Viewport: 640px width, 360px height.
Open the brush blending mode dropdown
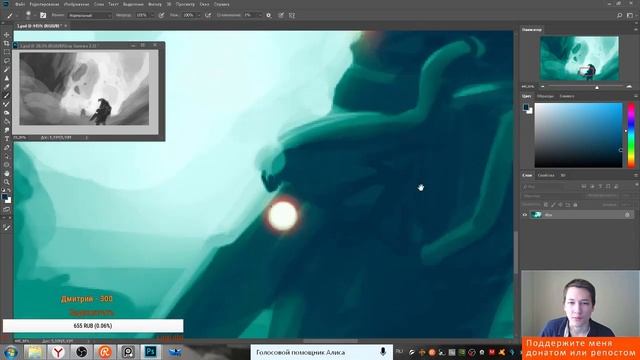coord(89,15)
